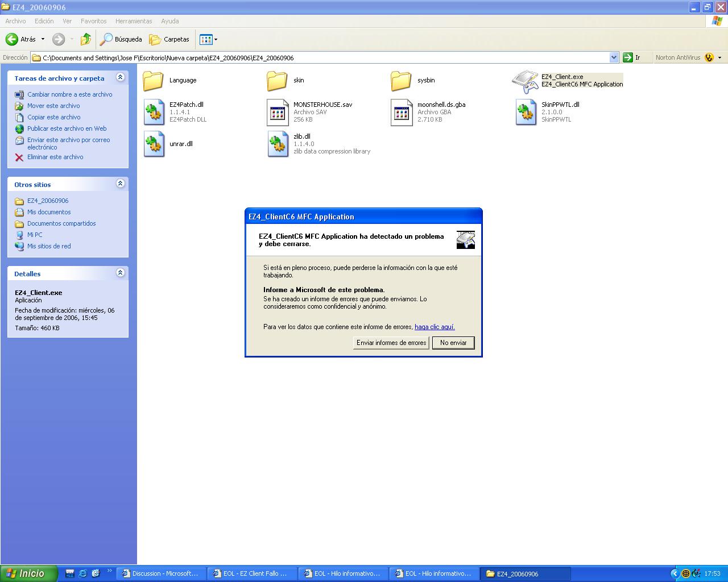Click 'Mover este archivo' link
Viewport: 728px width, 582px height.
tap(53, 106)
